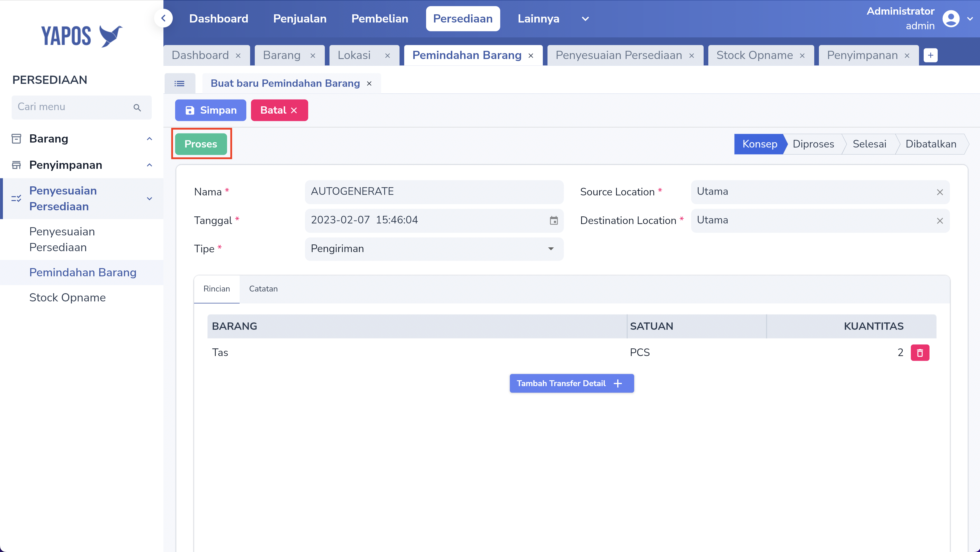This screenshot has width=980, height=552.
Task: Click the user avatar icon
Action: coord(951,19)
